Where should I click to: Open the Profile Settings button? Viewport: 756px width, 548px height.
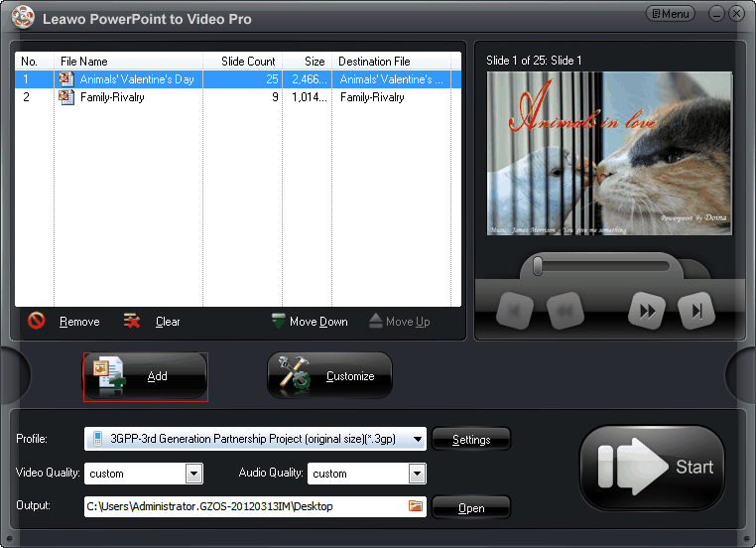[x=471, y=440]
